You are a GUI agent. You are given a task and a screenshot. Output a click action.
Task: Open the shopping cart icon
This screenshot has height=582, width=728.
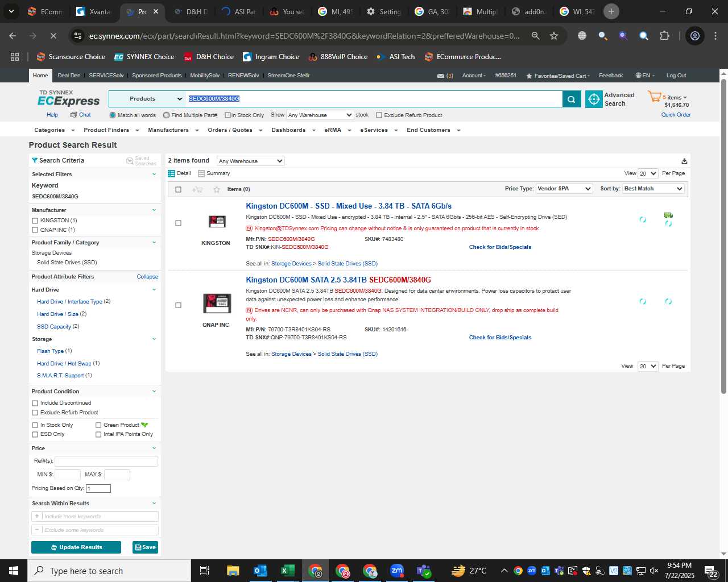pos(654,97)
